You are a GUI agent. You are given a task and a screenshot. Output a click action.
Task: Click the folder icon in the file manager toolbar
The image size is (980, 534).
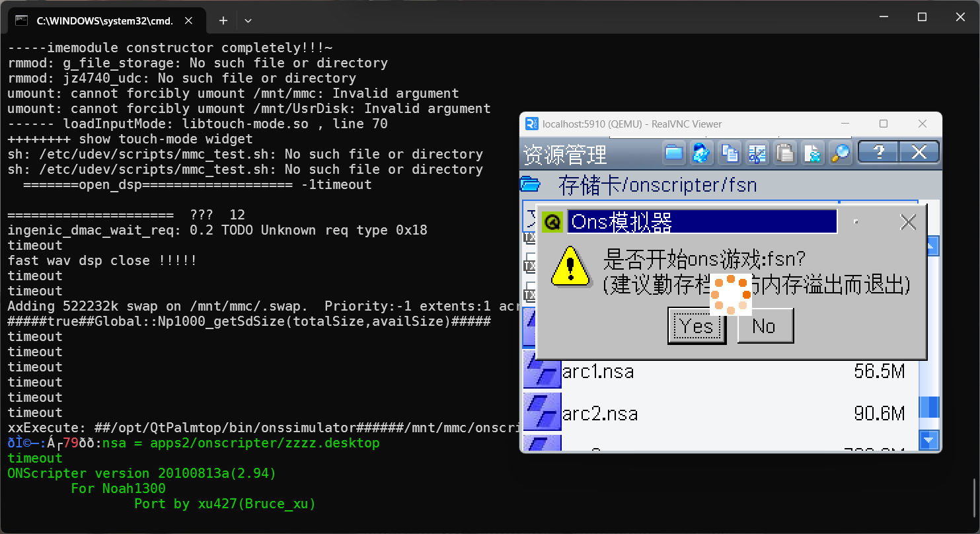[x=674, y=153]
